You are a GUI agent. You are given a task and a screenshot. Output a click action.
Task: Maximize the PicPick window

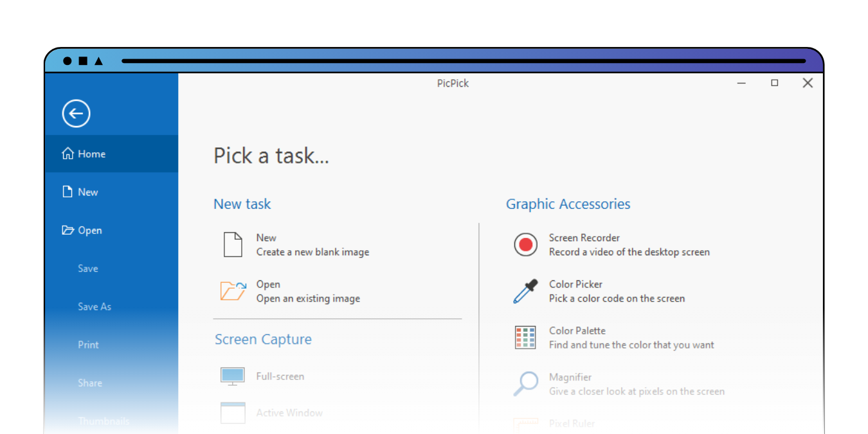[775, 83]
